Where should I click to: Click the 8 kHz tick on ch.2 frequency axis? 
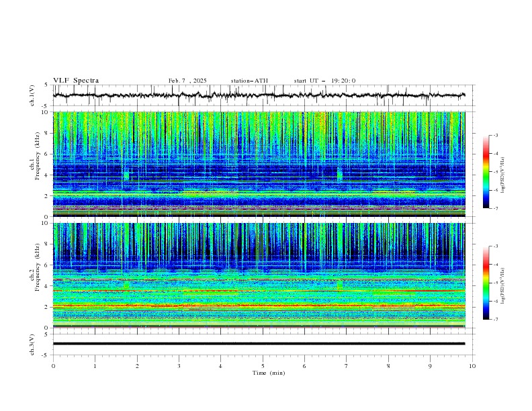[48, 244]
